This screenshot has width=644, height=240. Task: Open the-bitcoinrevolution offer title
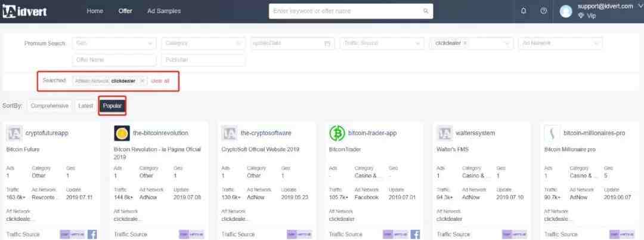[160, 133]
